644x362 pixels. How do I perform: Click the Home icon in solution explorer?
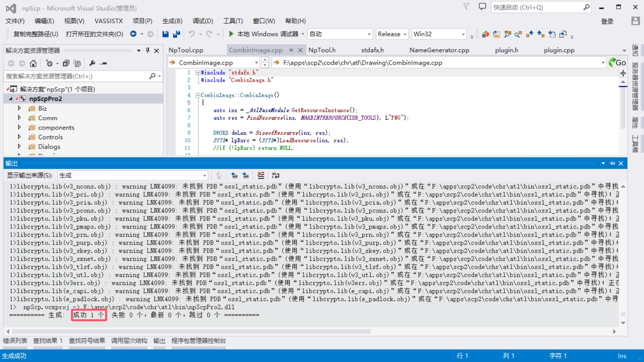coord(33,63)
